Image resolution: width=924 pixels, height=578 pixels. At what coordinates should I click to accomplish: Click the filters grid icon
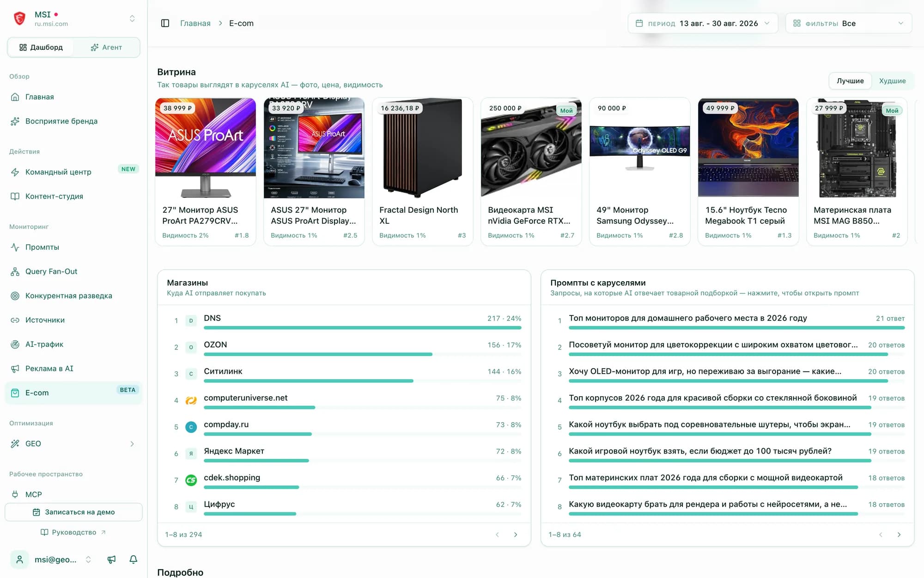797,23
